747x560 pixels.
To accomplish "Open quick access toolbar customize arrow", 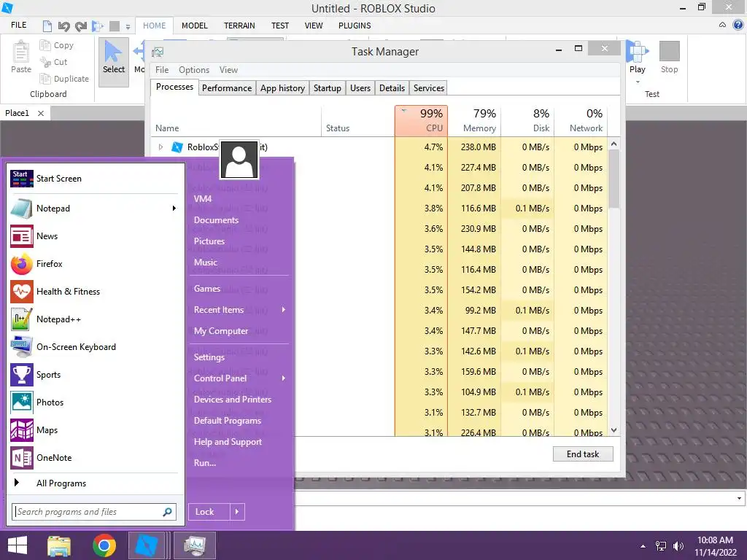I will coord(128,27).
